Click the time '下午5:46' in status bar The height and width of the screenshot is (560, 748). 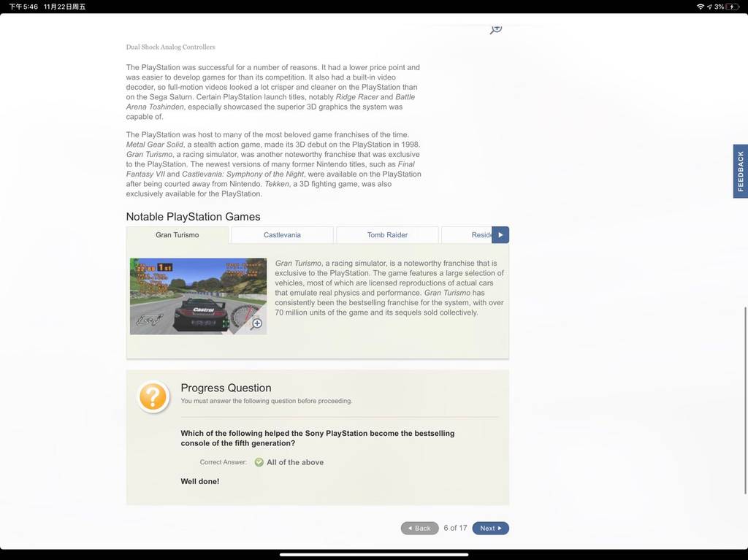[x=23, y=7]
